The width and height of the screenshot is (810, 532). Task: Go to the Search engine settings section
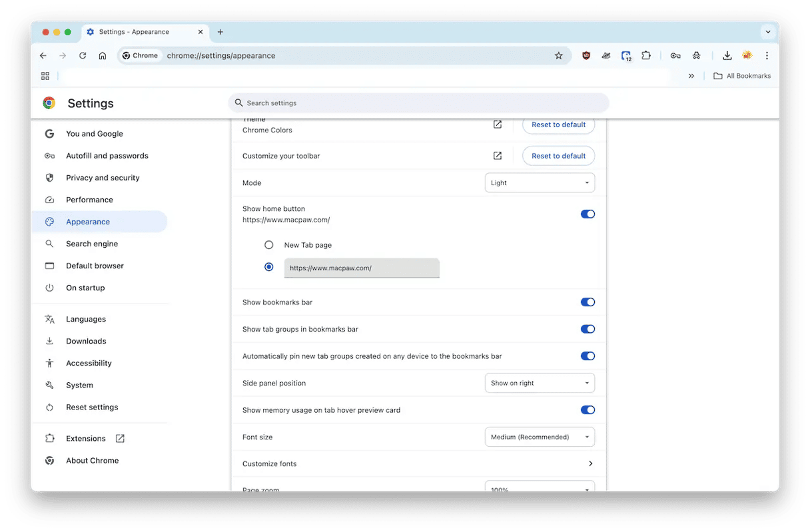tap(92, 244)
